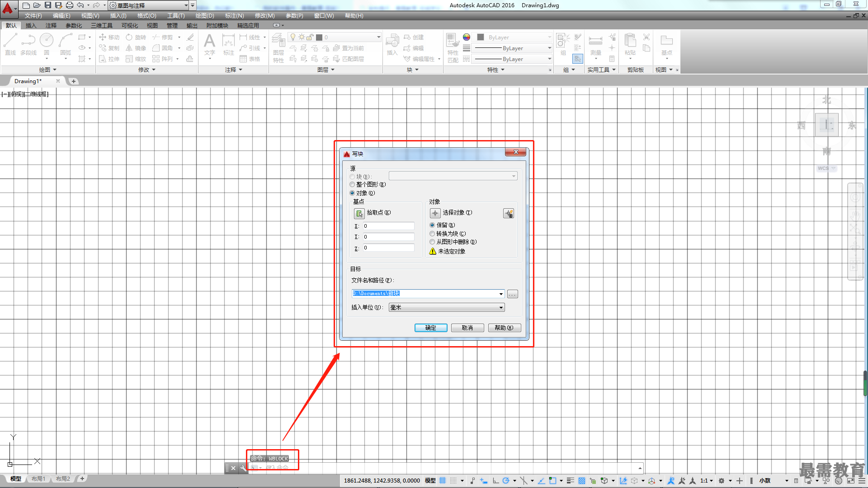
Task: Select the Block (块) source radio button
Action: 352,177
